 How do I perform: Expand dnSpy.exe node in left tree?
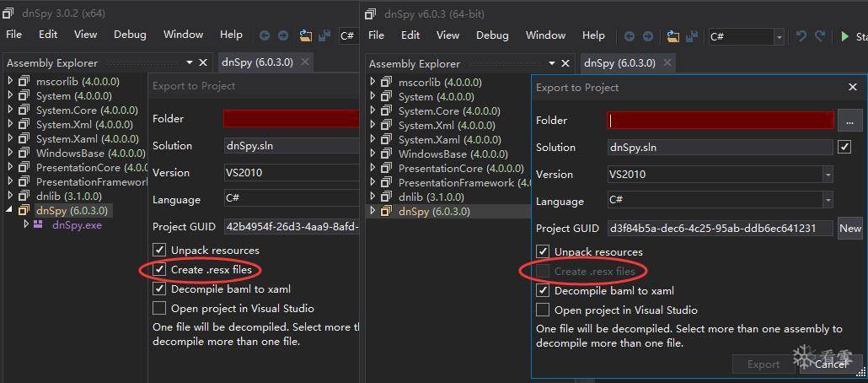(25, 224)
